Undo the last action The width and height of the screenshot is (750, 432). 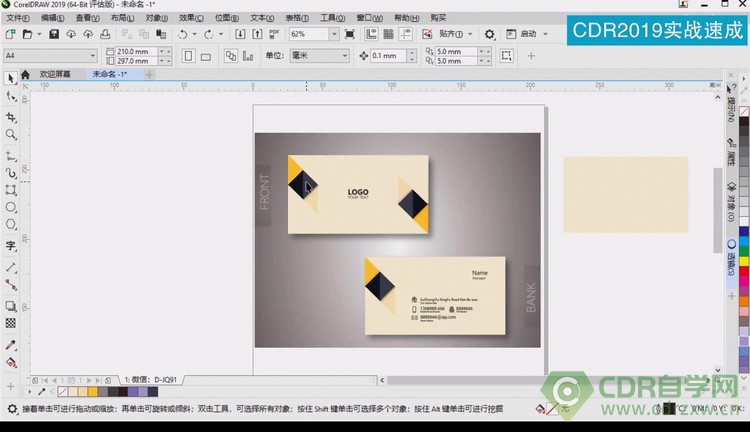(183, 34)
